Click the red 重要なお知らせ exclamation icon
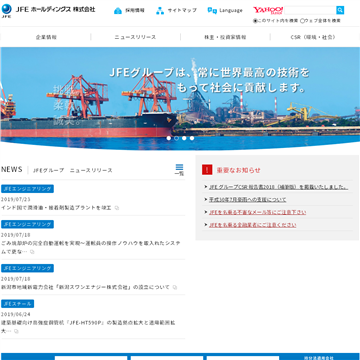The image size is (360, 360). [x=207, y=170]
